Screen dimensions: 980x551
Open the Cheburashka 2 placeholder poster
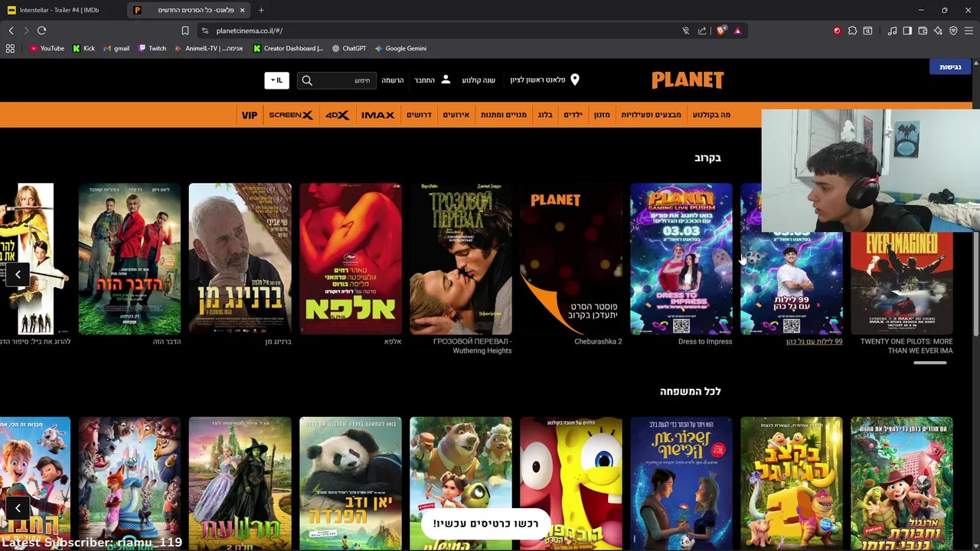570,259
